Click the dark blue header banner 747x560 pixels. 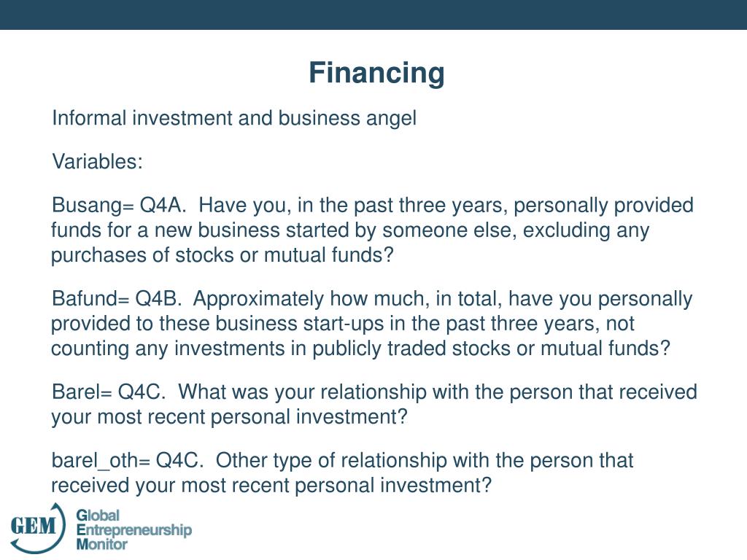coord(373,15)
